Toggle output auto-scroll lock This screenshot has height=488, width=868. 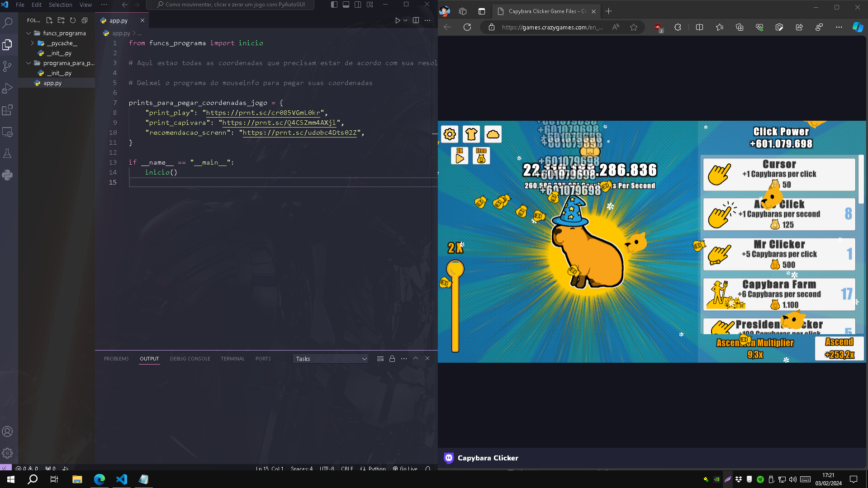click(392, 359)
